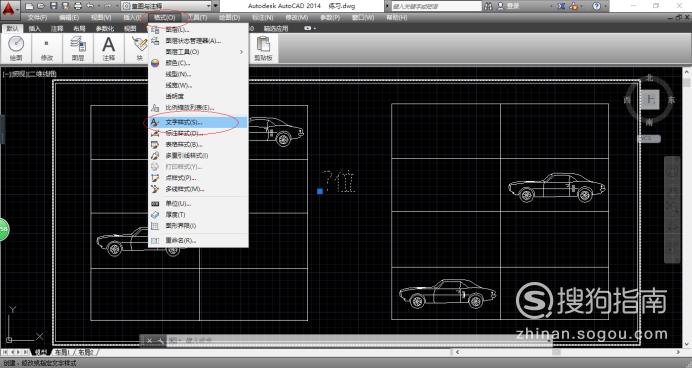Click the Save disk icon in quick access toolbar

click(x=53, y=6)
